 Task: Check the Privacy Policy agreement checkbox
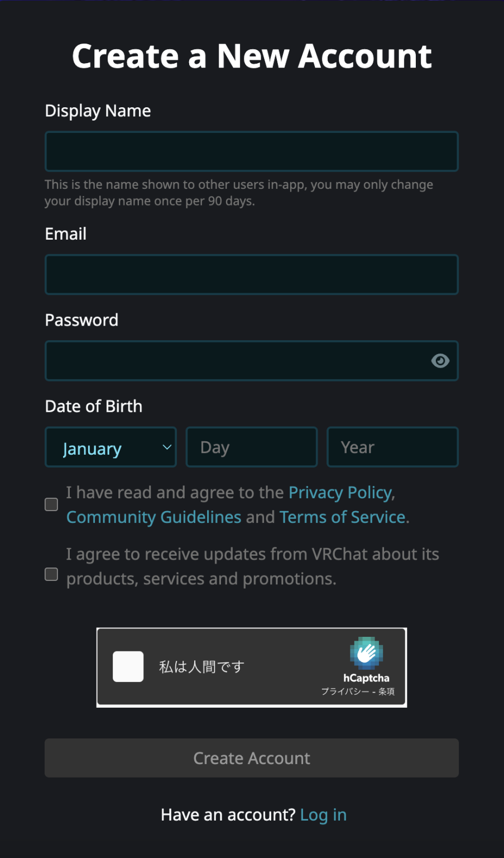tap(51, 504)
